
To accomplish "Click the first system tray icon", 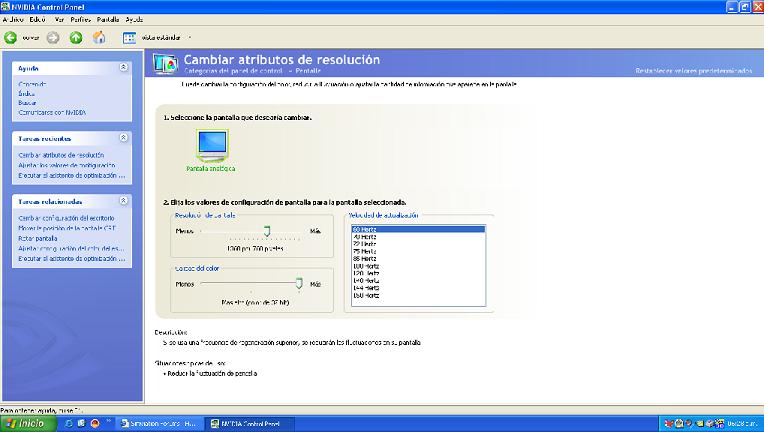I will [x=668, y=424].
